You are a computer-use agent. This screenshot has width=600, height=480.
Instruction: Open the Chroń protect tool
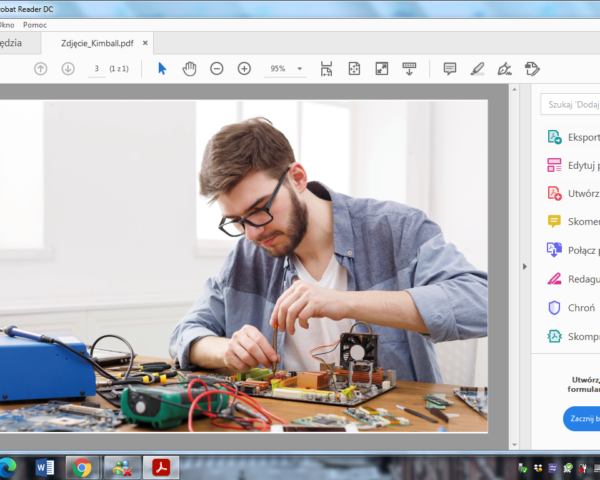point(571,308)
